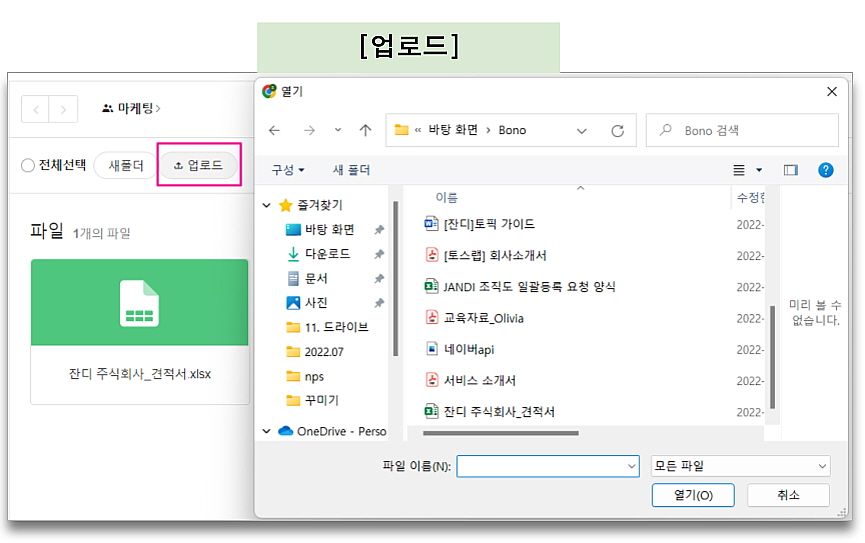The image size is (865, 543).
Task: Select the 잔디 주식회사_견적서 Excel file
Action: pos(499,411)
